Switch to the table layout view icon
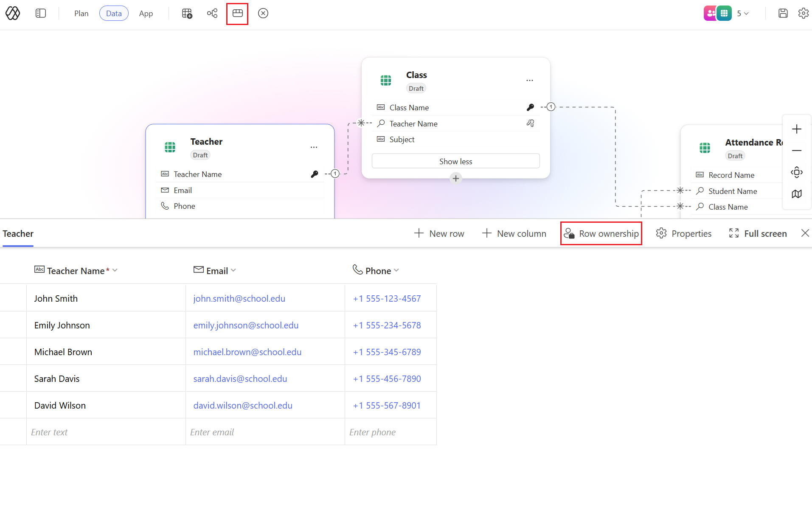Viewport: 812px width, 510px height. tap(237, 13)
